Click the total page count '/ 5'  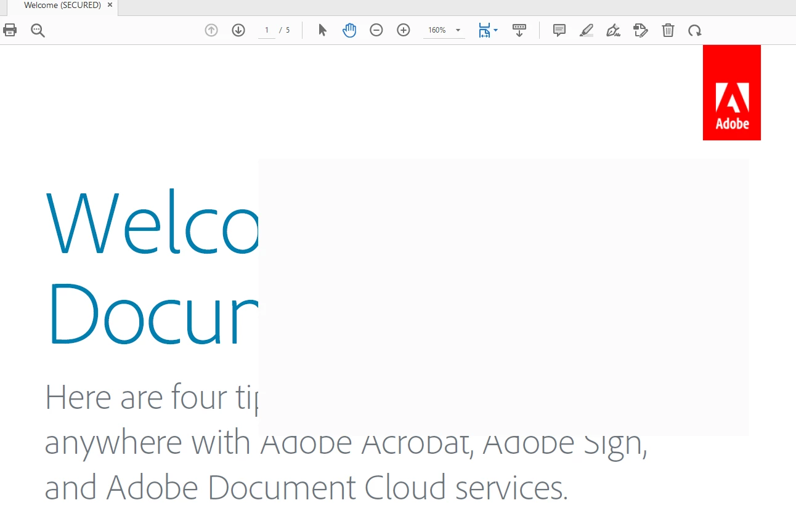(285, 30)
